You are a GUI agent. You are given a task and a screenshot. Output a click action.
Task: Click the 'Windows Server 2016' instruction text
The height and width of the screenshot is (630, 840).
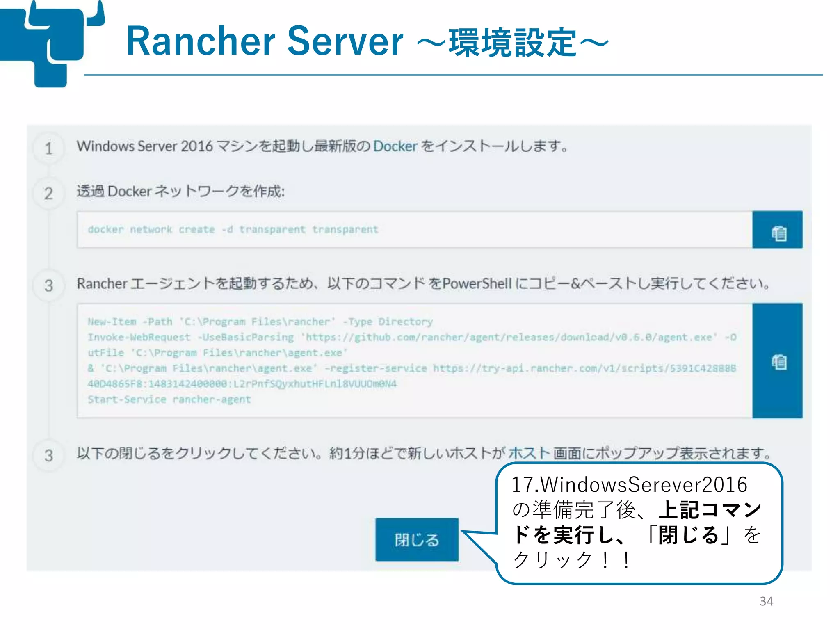322,146
